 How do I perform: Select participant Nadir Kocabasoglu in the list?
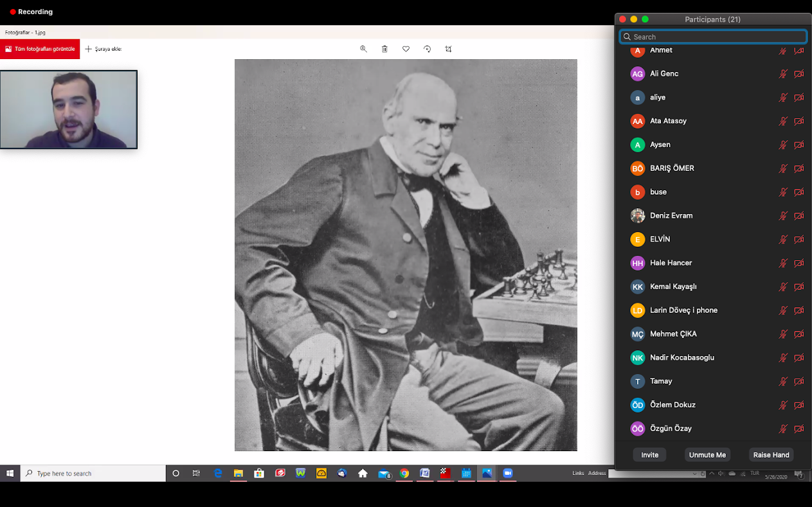(x=681, y=358)
